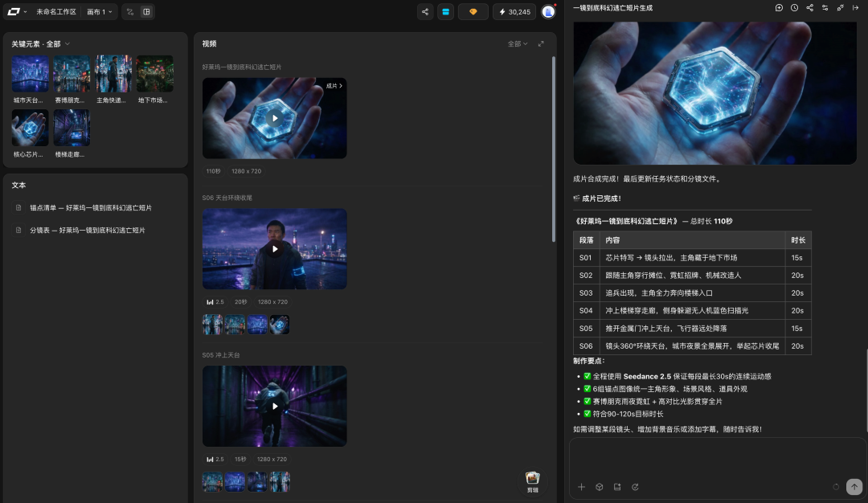Select the 楼梯走廊 key element thumbnail

72,128
